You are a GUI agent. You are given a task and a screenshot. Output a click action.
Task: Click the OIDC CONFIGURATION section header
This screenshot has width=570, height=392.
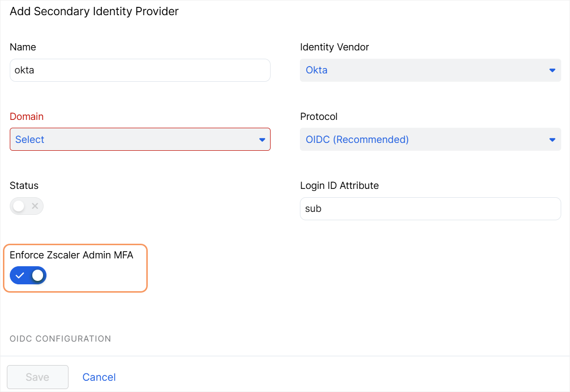[60, 339]
